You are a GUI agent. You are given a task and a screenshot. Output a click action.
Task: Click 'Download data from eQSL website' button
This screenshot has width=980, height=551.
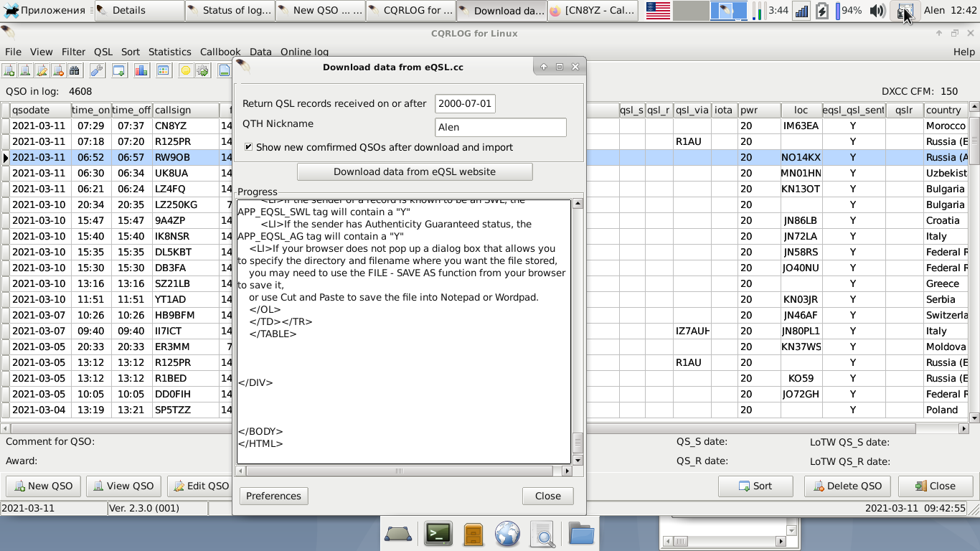point(415,171)
